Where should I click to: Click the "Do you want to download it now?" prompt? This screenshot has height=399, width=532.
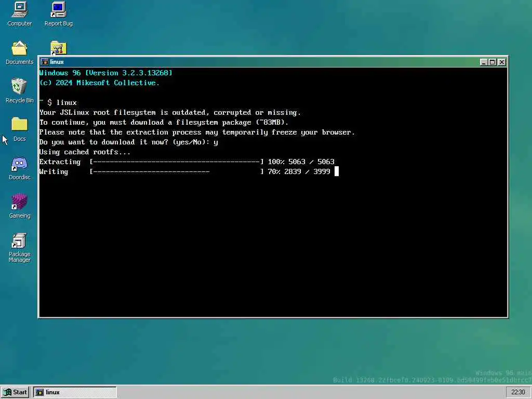coord(129,142)
